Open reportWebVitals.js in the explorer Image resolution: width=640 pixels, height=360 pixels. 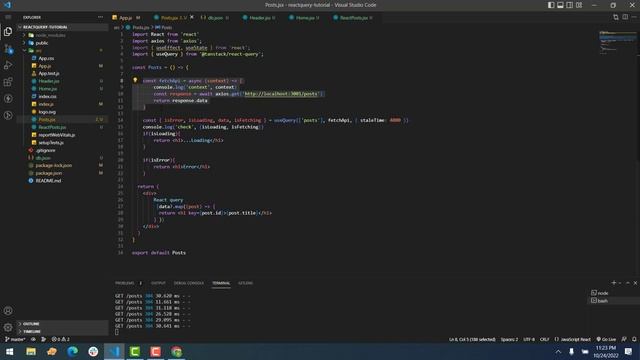coord(63,135)
